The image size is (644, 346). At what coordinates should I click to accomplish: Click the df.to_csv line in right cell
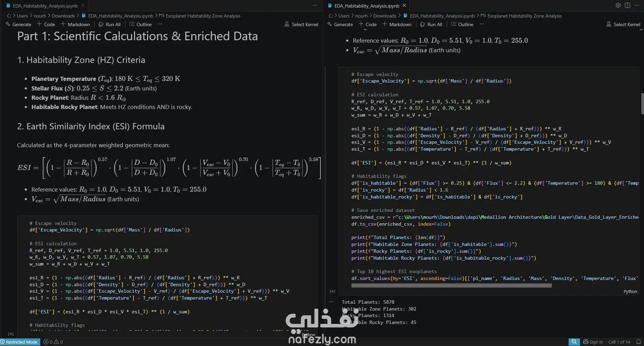click(x=401, y=224)
